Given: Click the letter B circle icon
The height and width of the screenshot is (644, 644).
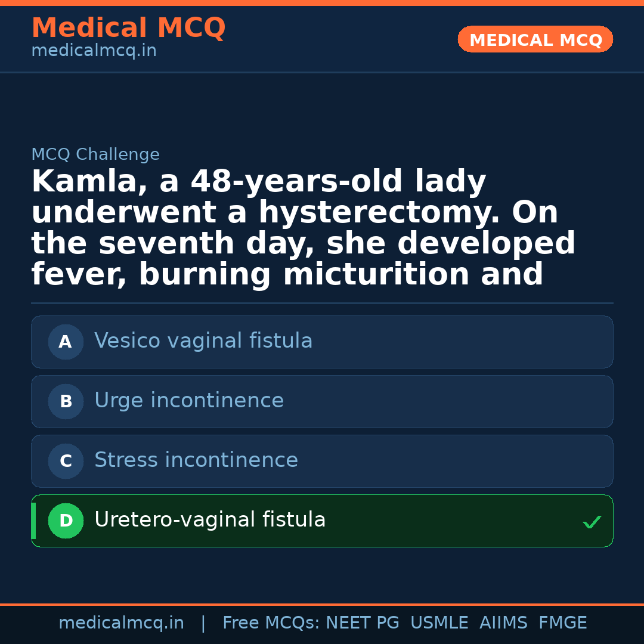Looking at the screenshot, I should tap(66, 402).
